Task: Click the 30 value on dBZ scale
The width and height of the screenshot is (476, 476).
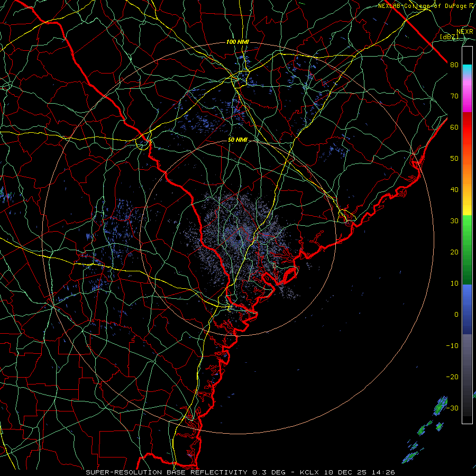Action: [x=454, y=221]
